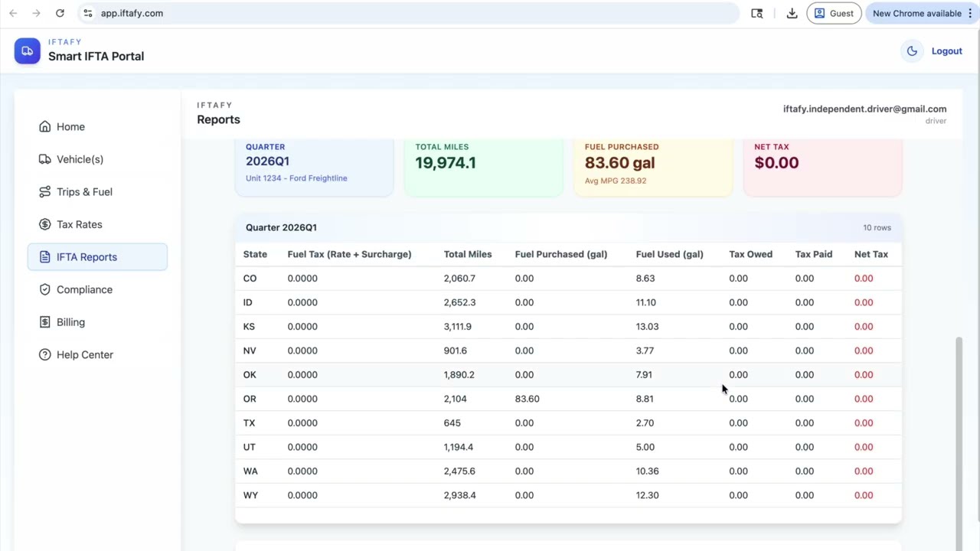
Task: Click the Net Tax $0.00 card
Action: coord(823,168)
